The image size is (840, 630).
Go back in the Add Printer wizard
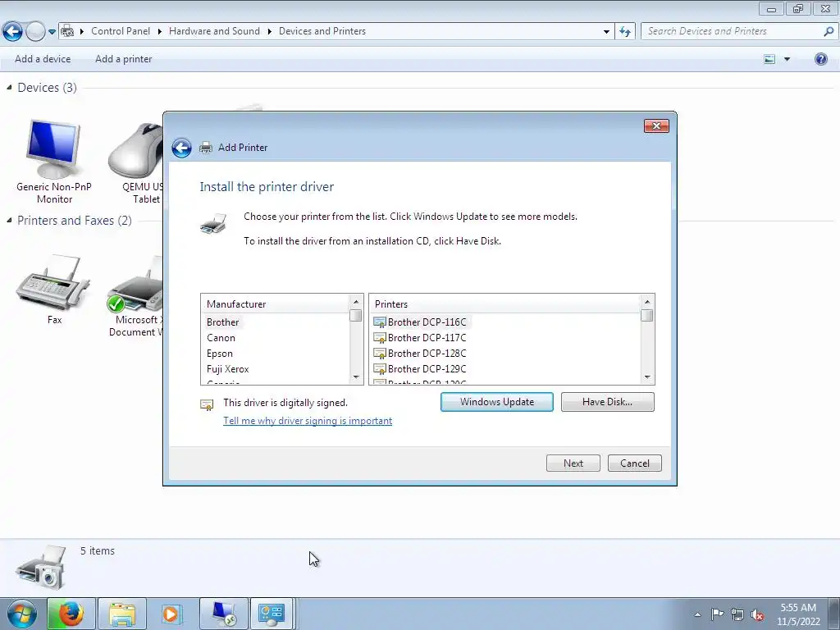point(181,148)
